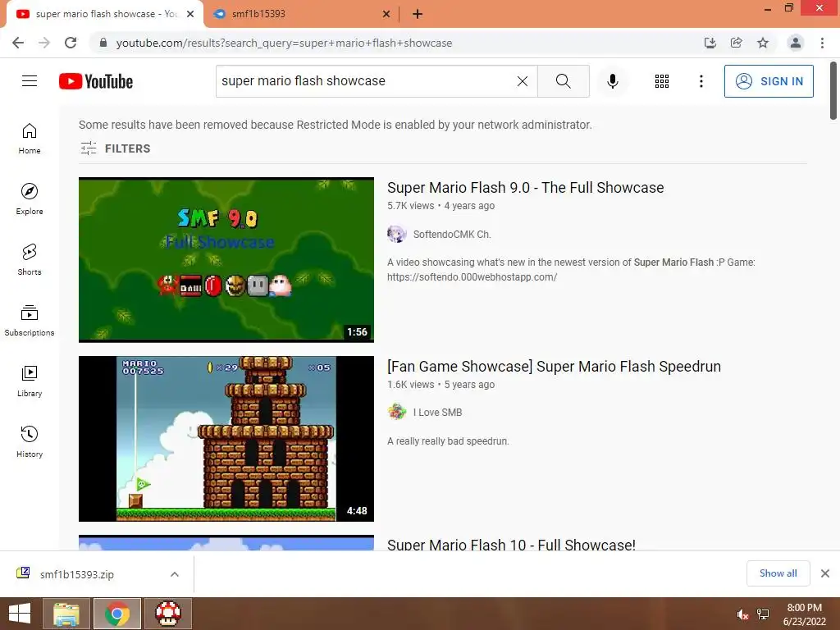Screen dimensions: 840x630
Task: Close the smf1b15393 tab
Action: tap(386, 14)
